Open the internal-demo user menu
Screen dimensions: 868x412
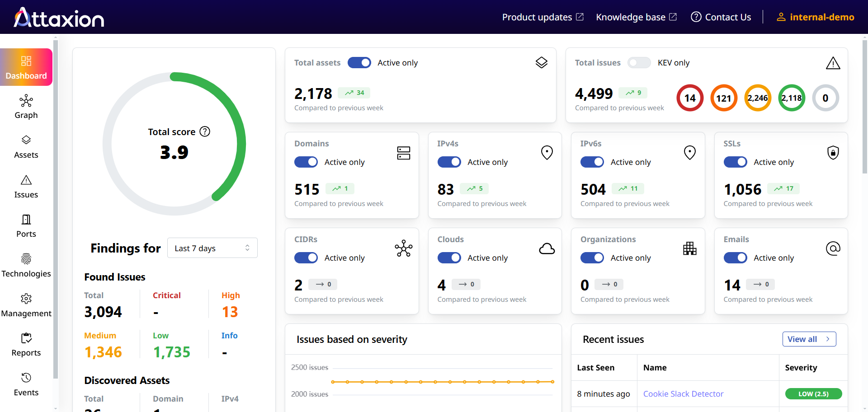click(x=815, y=17)
